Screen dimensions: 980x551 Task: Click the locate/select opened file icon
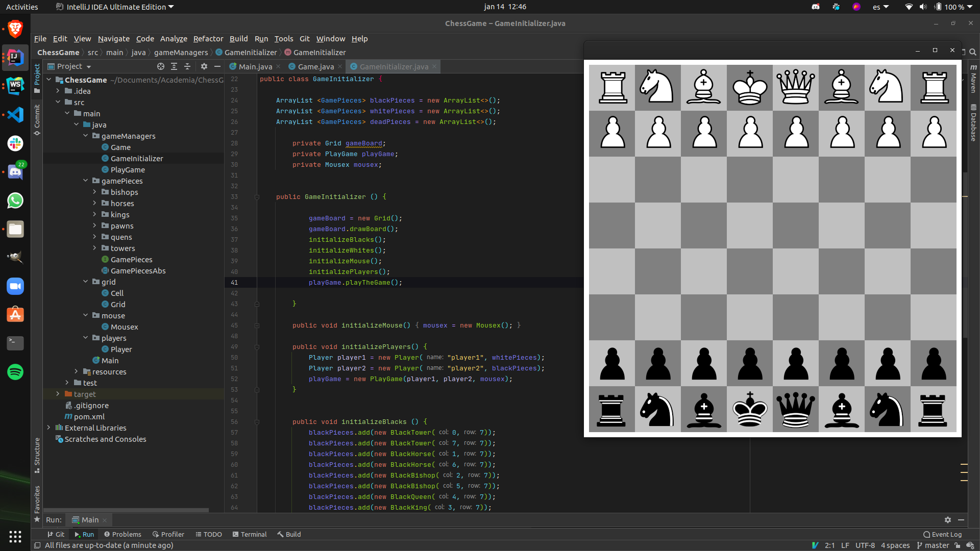161,66
